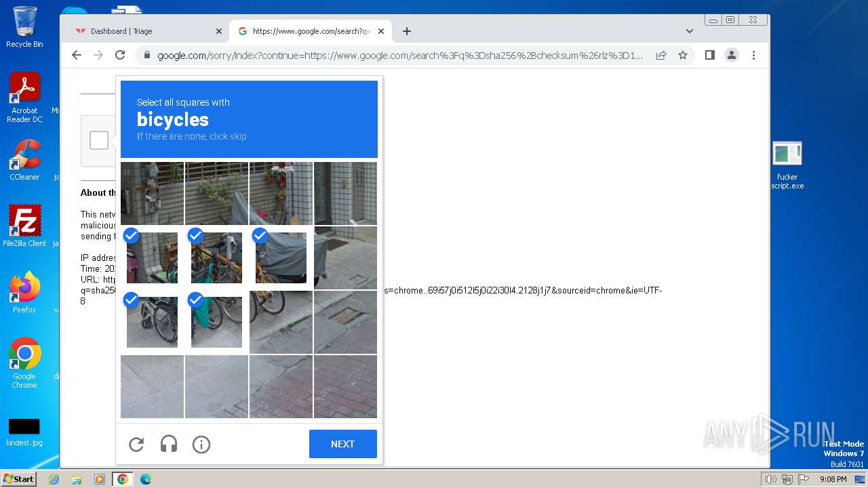Deselect the checked tile in row two, column one
Image resolution: width=868 pixels, height=488 pixels.
point(152,258)
